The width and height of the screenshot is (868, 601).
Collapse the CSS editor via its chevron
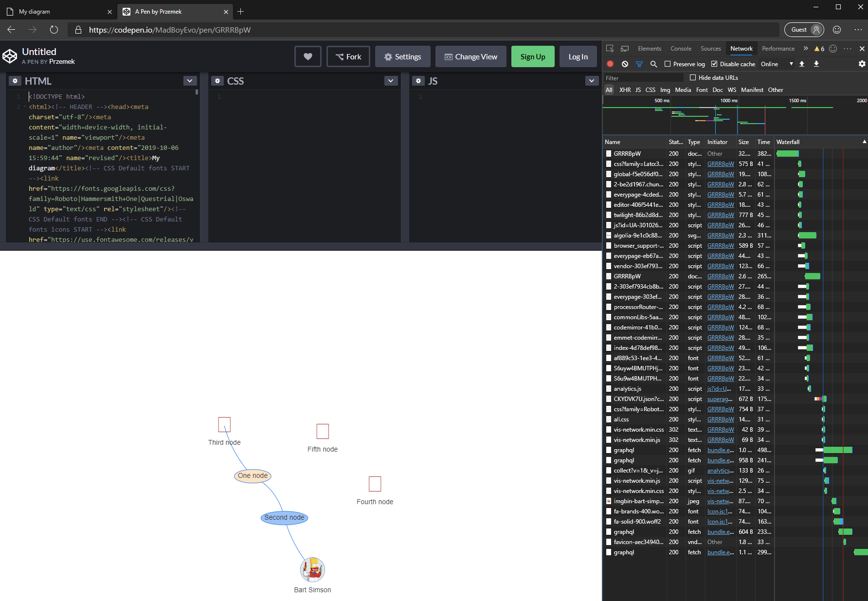click(391, 80)
